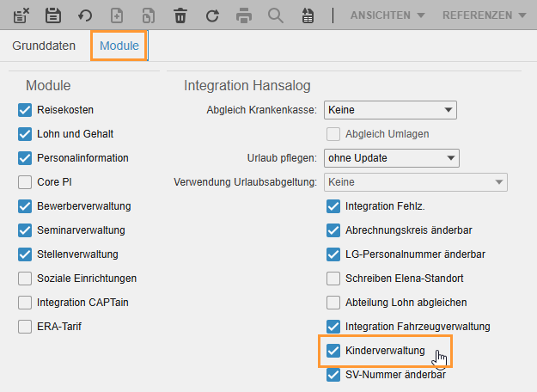The image size is (537, 392).
Task: Check Abteilung Lohn abgleichen
Action: coord(333,303)
